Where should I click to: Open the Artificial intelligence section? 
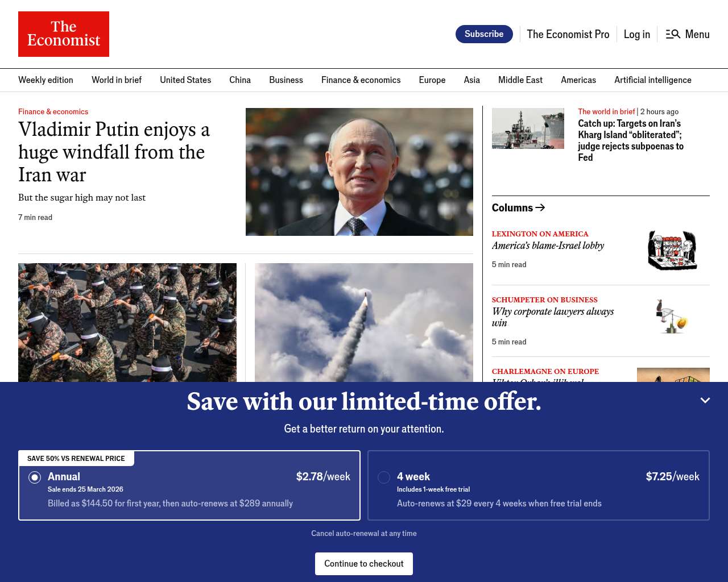click(652, 80)
